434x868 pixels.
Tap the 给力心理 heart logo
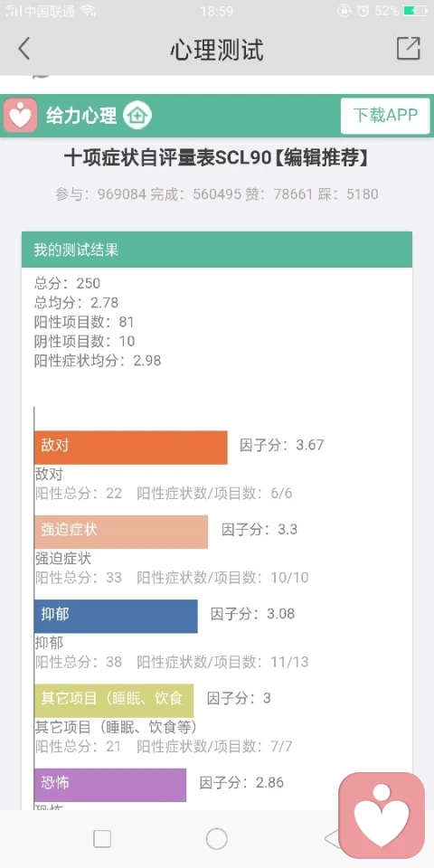pyautogui.click(x=21, y=116)
